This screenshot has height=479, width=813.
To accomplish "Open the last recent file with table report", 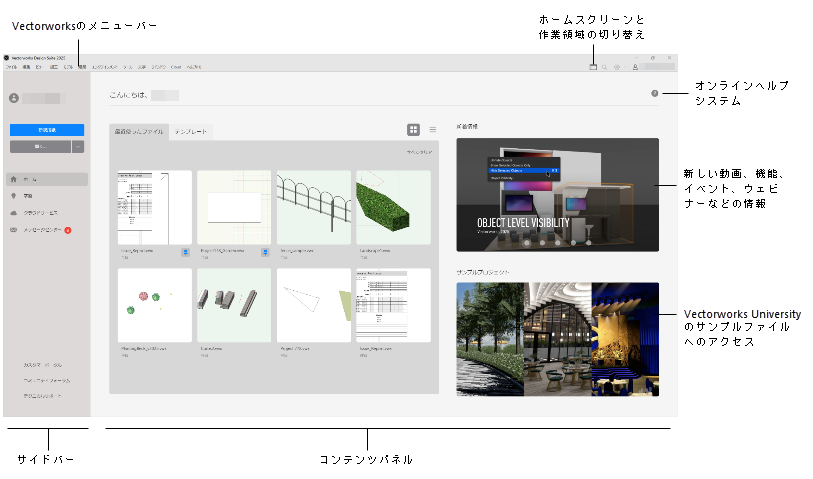I will (x=394, y=305).
